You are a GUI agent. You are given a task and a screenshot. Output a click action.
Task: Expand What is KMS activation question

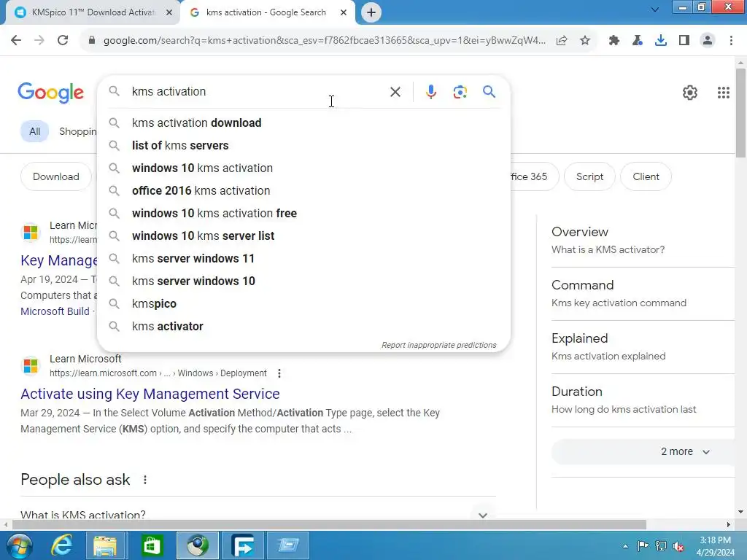click(258, 515)
